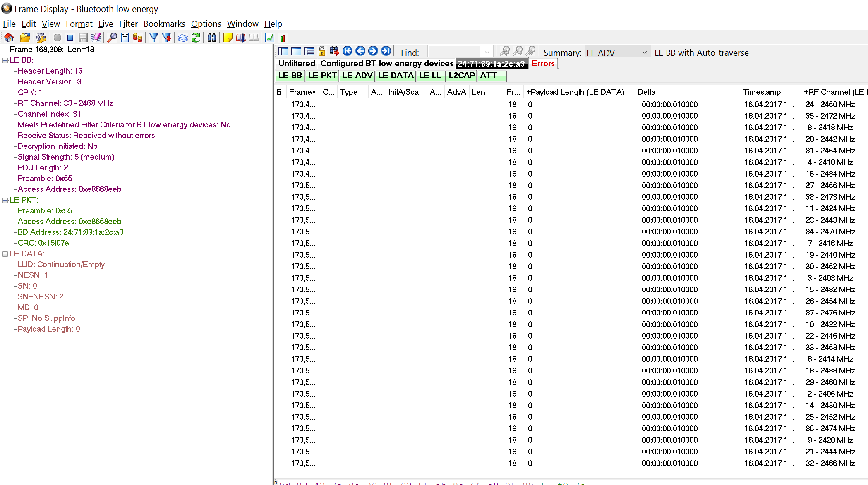Viewport: 868px width, 485px height.
Task: Open the Options menu
Action: [206, 24]
